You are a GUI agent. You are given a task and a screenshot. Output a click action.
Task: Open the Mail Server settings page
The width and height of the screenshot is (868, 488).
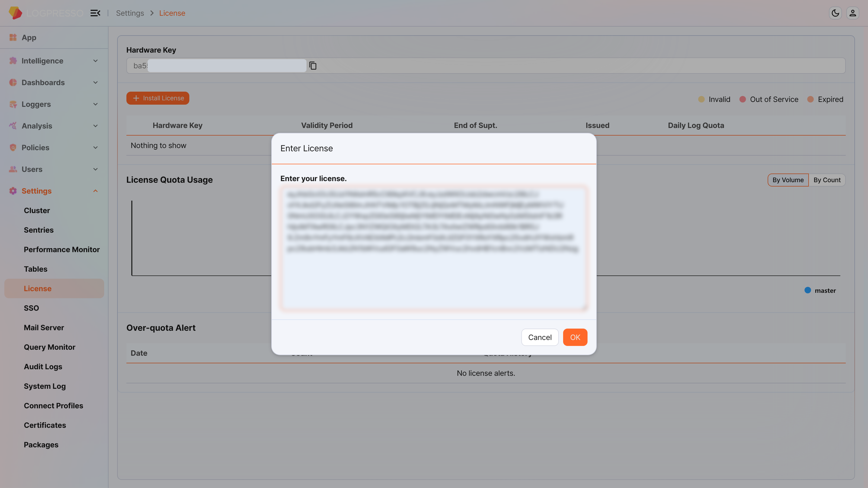pos(44,328)
